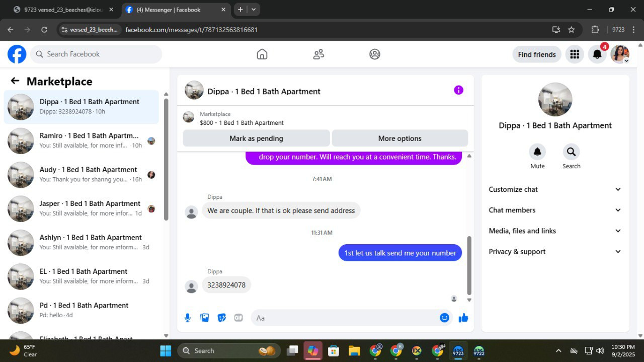Expand Privacy & support section
Screen dimensions: 644x362
click(x=555, y=251)
